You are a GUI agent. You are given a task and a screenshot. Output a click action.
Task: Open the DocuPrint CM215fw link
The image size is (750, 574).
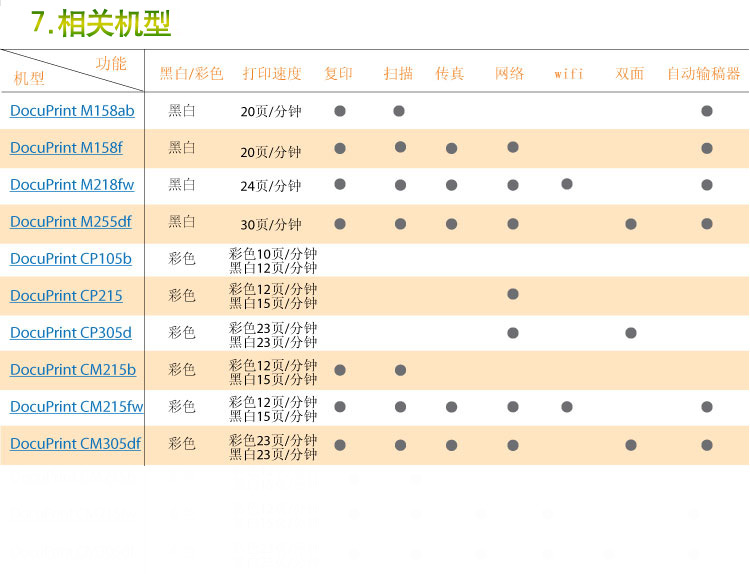(x=77, y=407)
